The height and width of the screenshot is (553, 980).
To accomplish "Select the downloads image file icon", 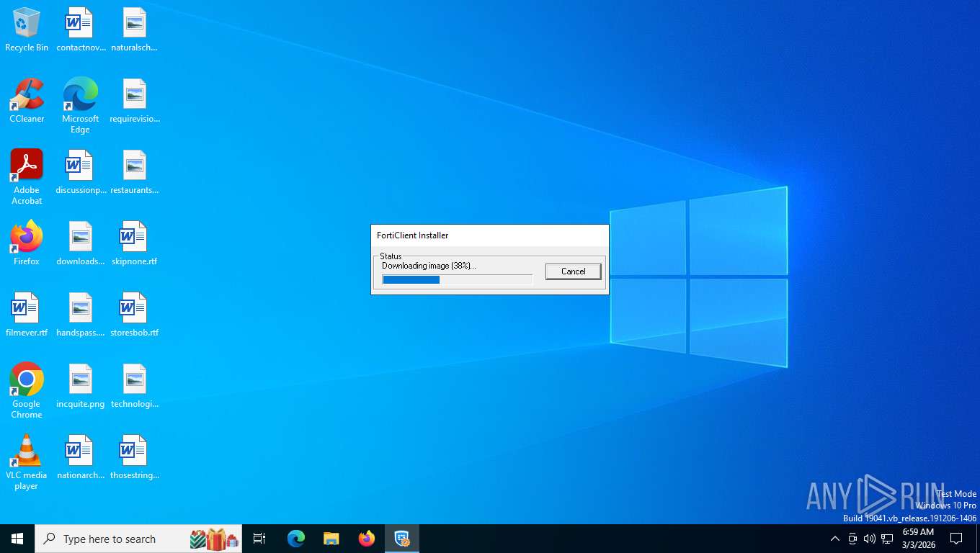I will click(81, 244).
